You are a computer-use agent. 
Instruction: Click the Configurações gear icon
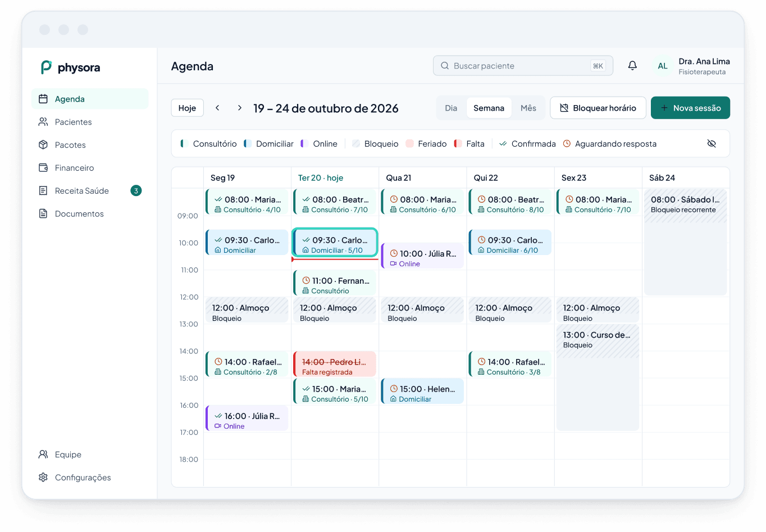(43, 478)
